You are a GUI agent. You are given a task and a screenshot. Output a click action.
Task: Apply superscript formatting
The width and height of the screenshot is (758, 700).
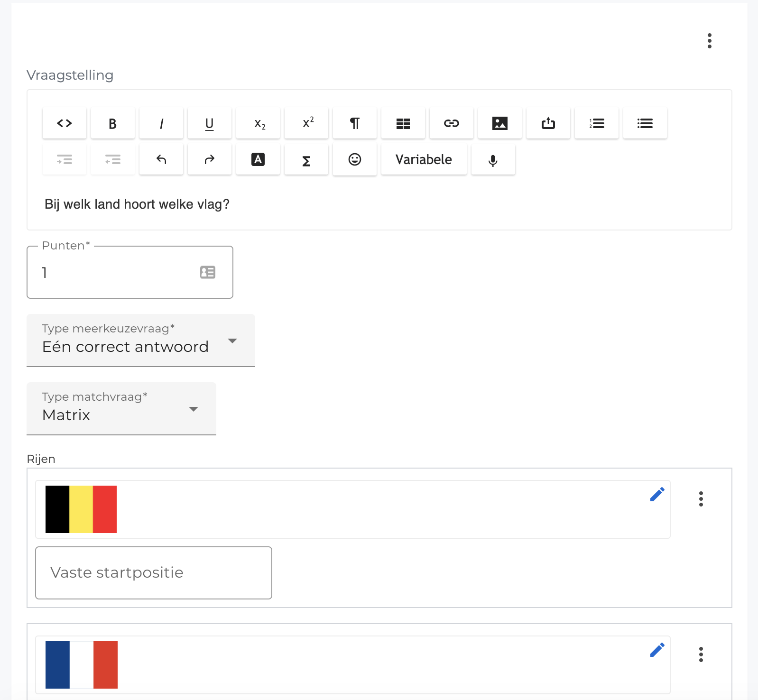point(306,123)
